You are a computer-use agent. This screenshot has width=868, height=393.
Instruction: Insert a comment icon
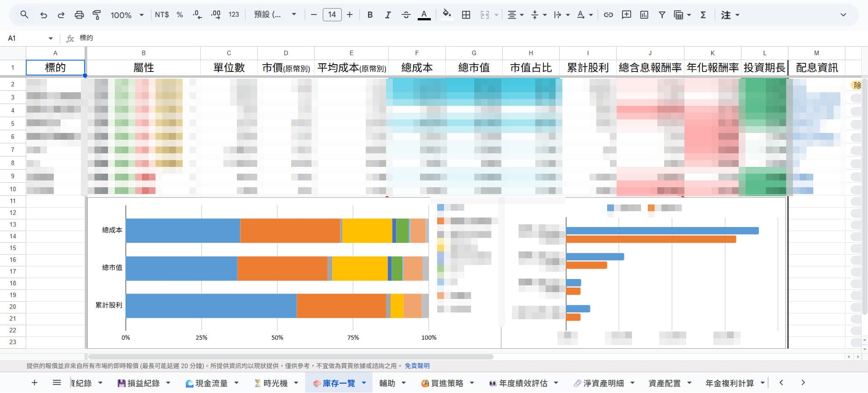[x=627, y=15]
